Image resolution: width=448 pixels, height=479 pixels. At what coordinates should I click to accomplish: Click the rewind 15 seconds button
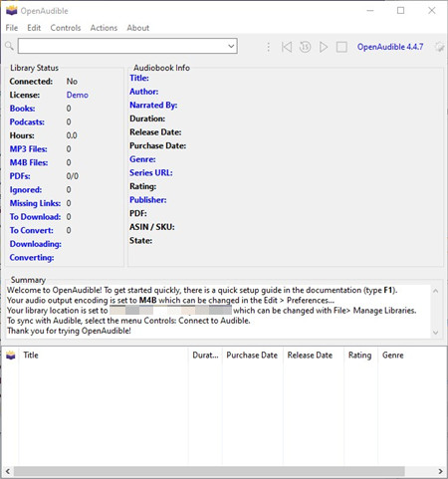click(x=305, y=47)
